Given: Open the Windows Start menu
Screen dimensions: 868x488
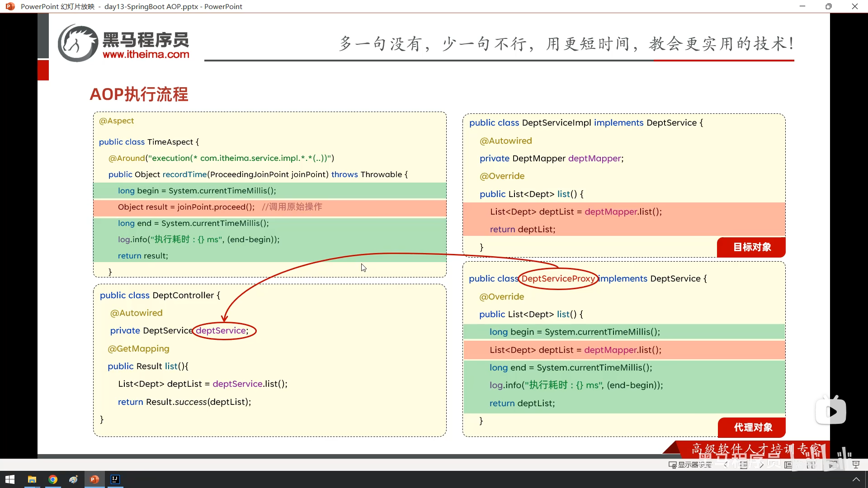Looking at the screenshot, I should (x=10, y=479).
